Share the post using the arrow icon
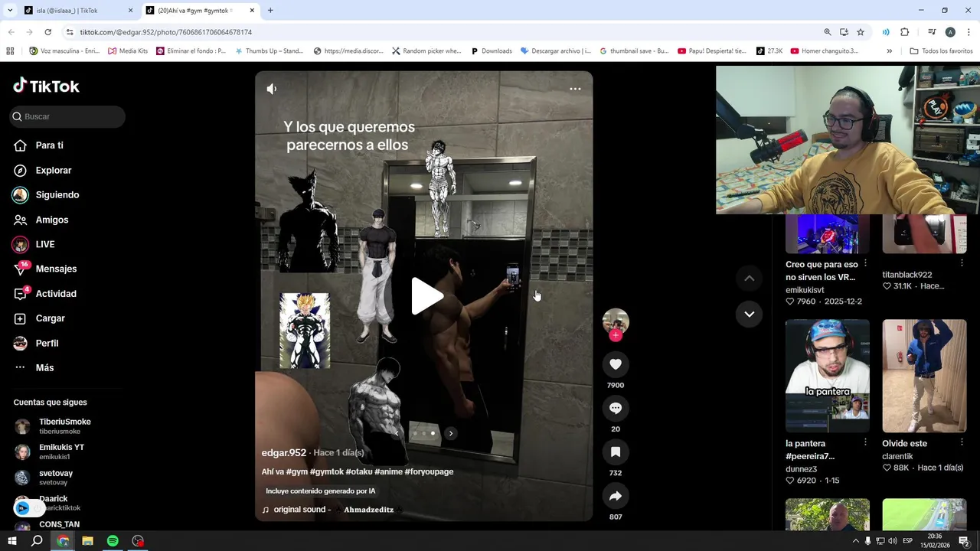Viewport: 980px width, 551px height. pyautogui.click(x=616, y=496)
